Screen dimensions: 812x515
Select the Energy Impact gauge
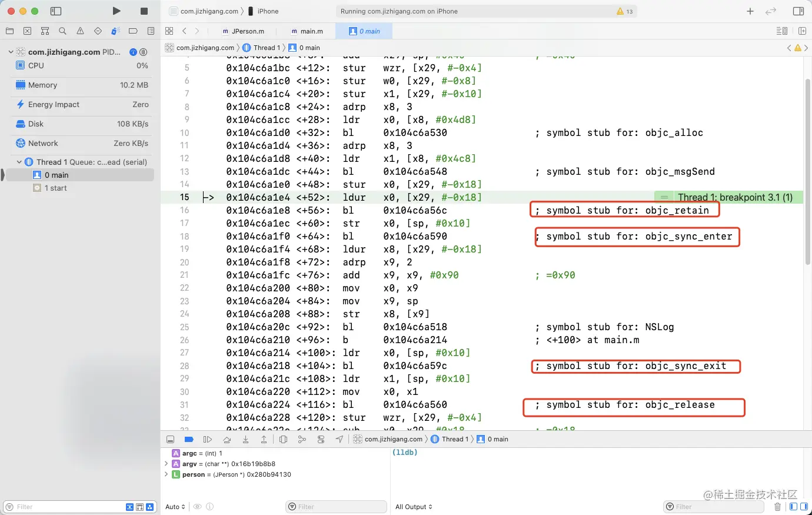point(82,104)
